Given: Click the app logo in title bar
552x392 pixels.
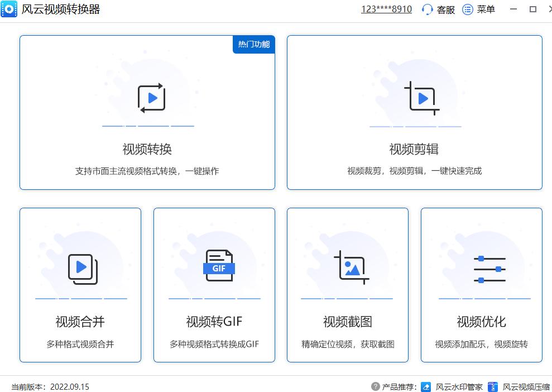Looking at the screenshot, I should click(9, 9).
